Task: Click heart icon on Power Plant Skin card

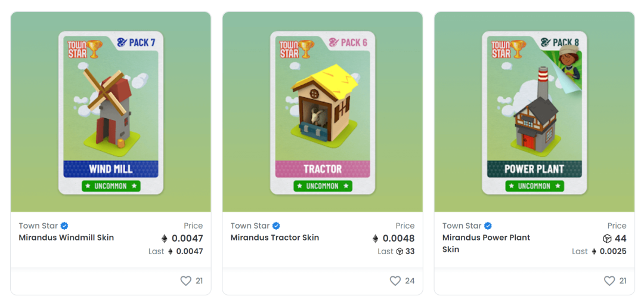Action: pyautogui.click(x=609, y=281)
